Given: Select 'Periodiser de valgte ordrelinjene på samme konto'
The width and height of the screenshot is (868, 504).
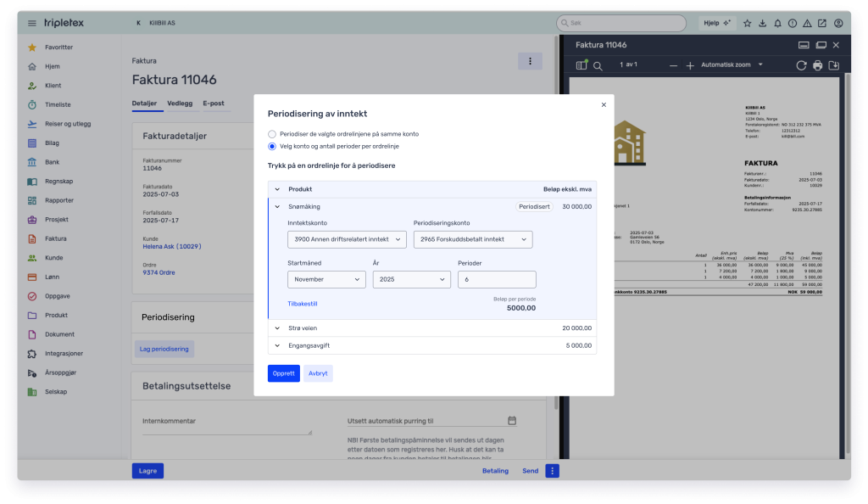Looking at the screenshot, I should click(272, 133).
